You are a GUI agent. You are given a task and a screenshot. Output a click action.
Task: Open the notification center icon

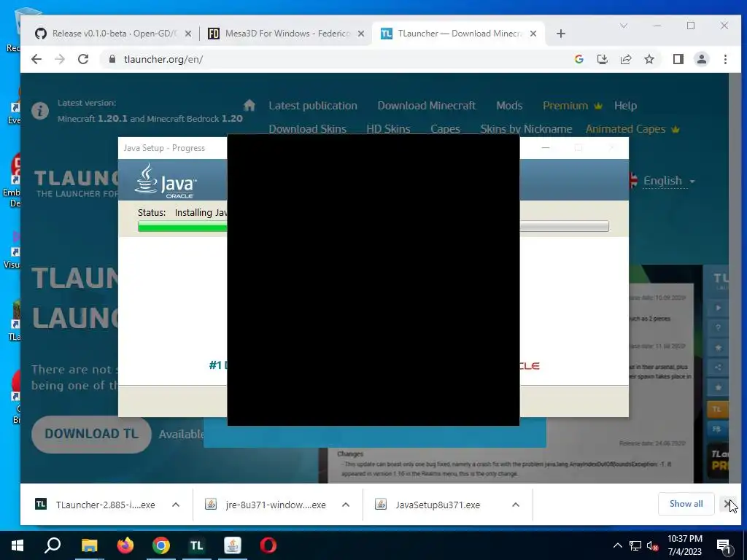click(724, 545)
